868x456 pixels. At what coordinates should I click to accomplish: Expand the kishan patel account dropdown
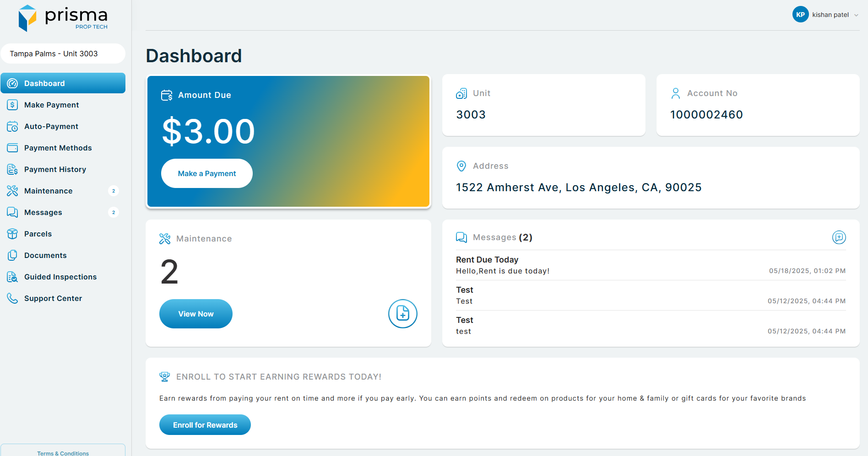click(856, 15)
